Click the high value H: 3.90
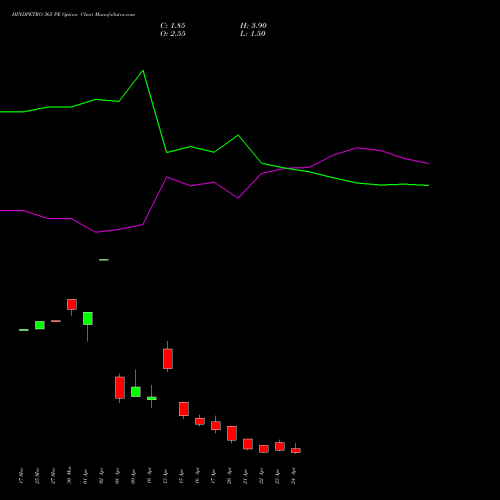The image size is (500, 500). (253, 26)
